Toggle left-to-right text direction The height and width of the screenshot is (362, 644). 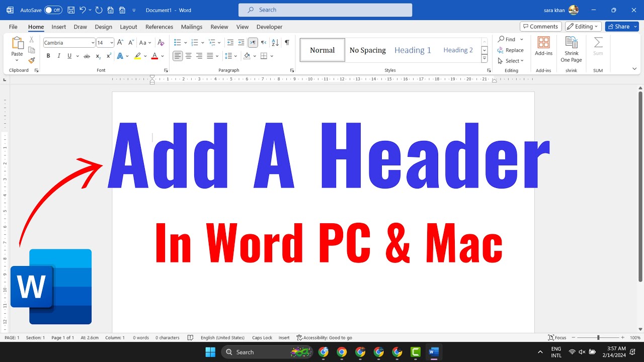point(253,43)
